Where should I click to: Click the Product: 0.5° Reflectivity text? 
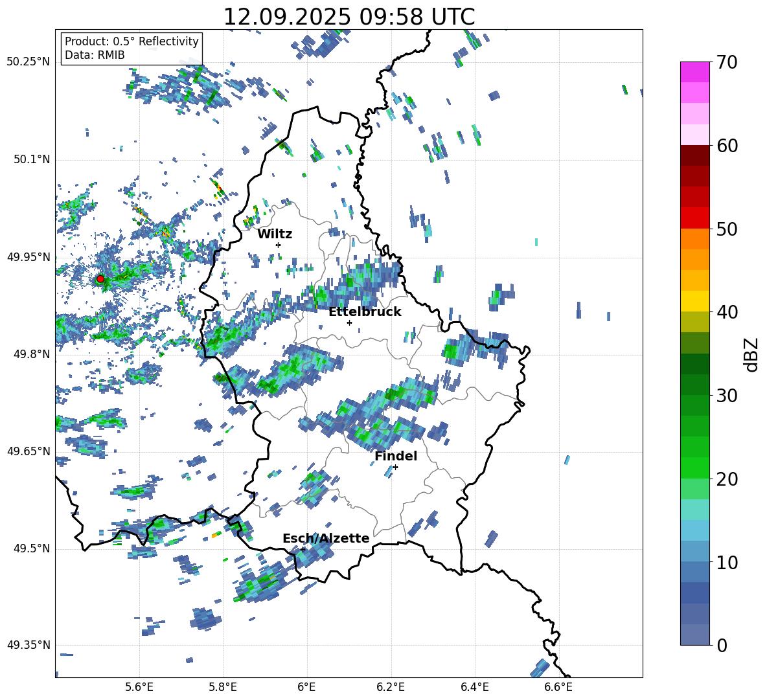coord(132,41)
